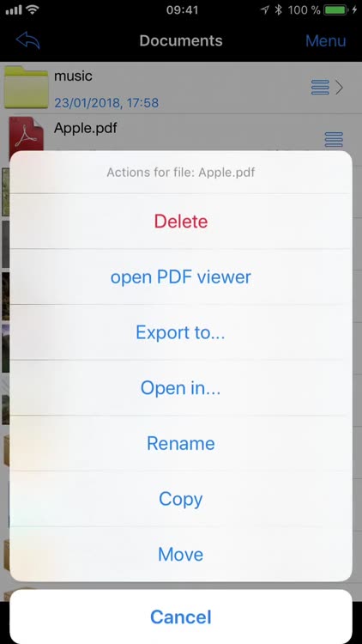Open the Menu in top bar
Image resolution: width=362 pixels, height=644 pixels.
tap(325, 40)
